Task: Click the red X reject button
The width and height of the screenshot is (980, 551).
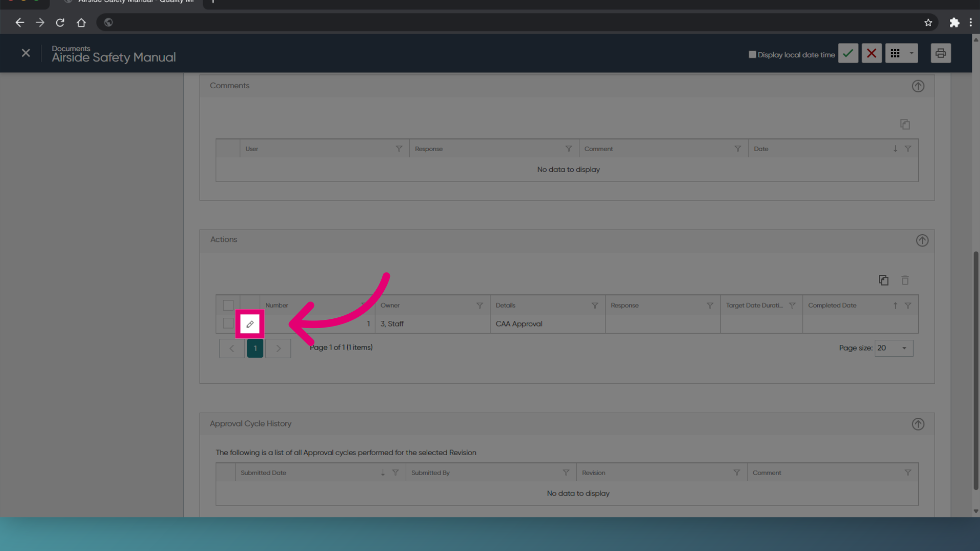Action: point(872,53)
